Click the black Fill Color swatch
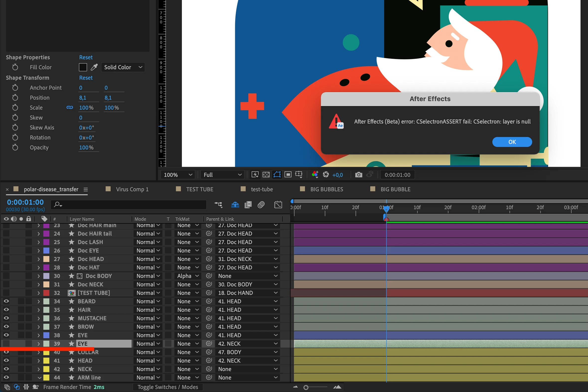Image resolution: width=588 pixels, height=392 pixels. [83, 67]
